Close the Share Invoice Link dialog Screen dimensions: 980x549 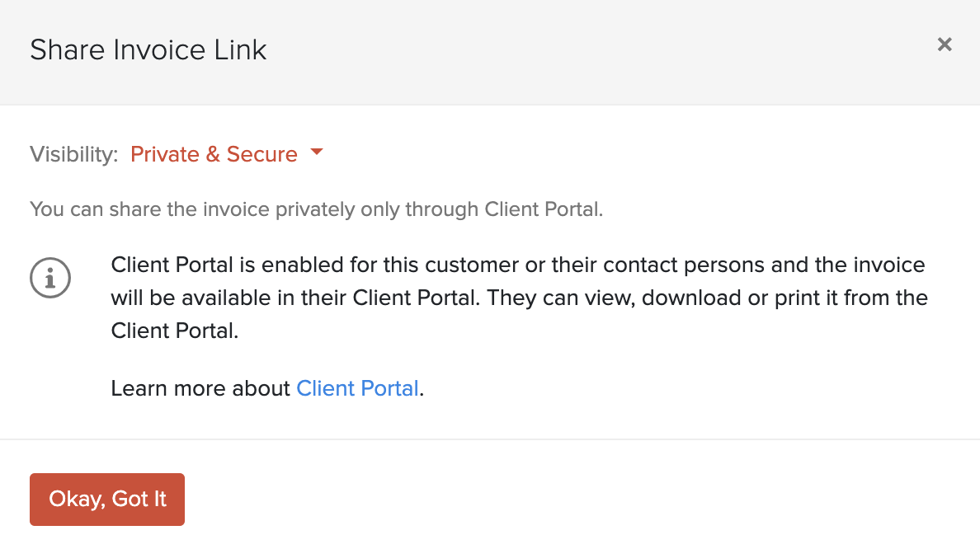tap(945, 45)
